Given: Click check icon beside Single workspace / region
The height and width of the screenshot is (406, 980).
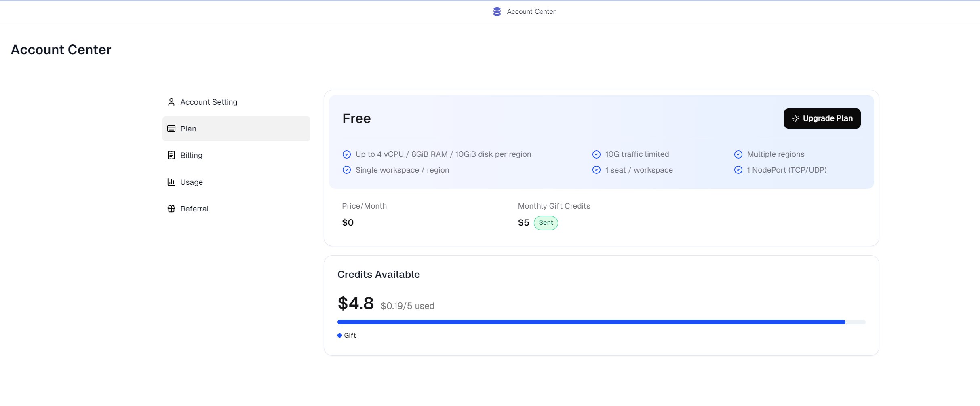Looking at the screenshot, I should (347, 170).
